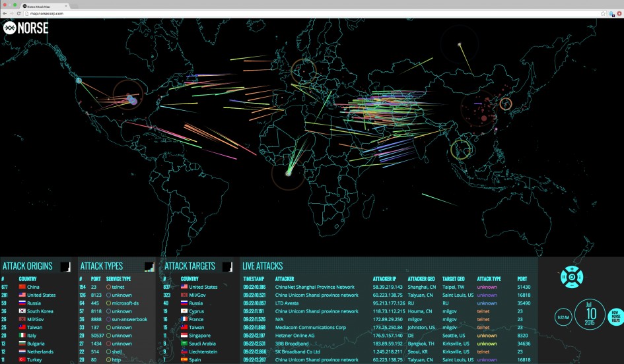Click the Liechtenstein flag in Attack Targets
The width and height of the screenshot is (624, 364).
point(184,351)
